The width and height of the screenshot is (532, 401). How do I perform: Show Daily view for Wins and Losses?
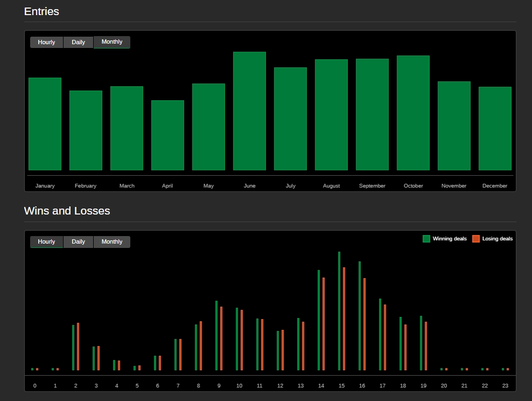78,242
